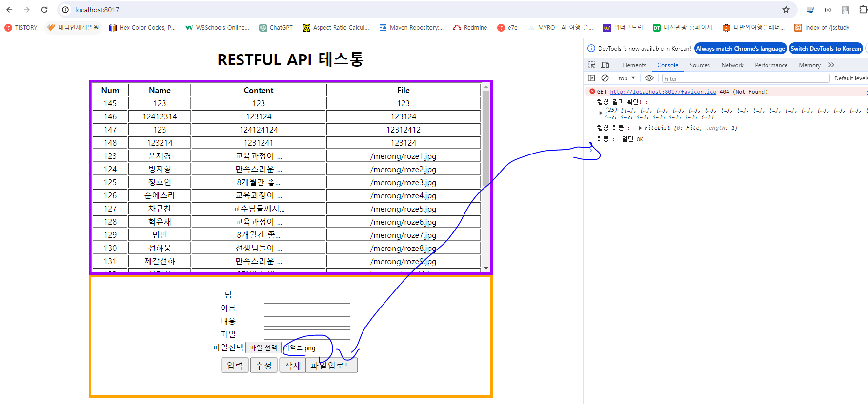View site information icon in address bar
The height and width of the screenshot is (404, 868).
[x=65, y=10]
